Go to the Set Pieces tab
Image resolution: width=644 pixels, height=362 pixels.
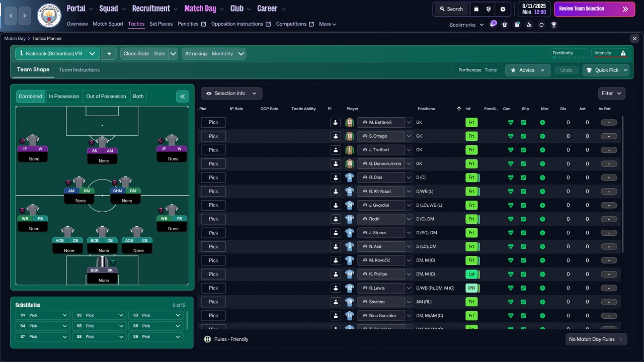161,24
